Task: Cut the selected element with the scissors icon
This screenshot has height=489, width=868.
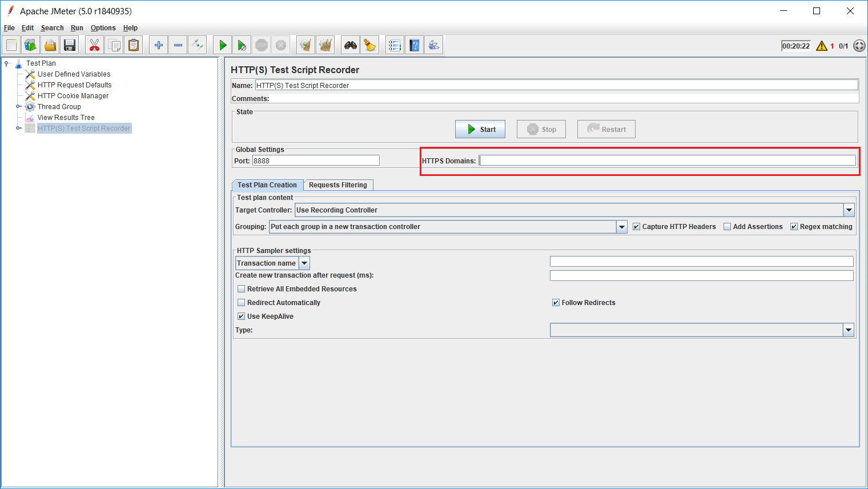Action: click(x=94, y=45)
